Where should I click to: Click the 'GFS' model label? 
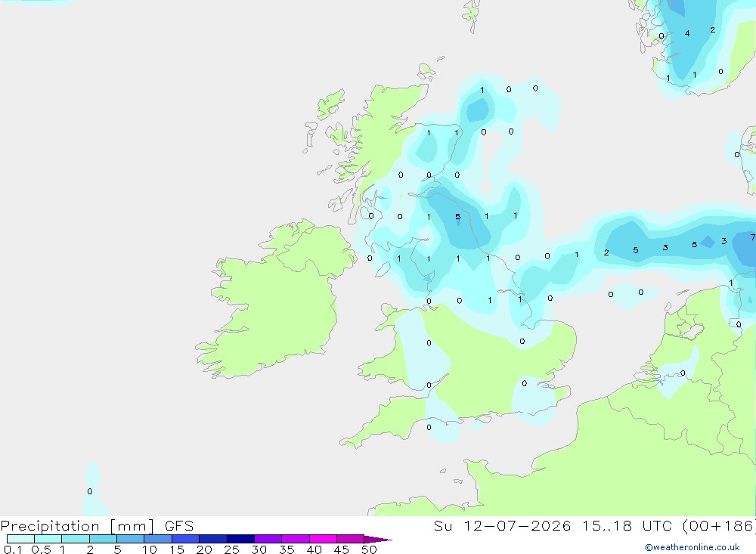[179, 526]
